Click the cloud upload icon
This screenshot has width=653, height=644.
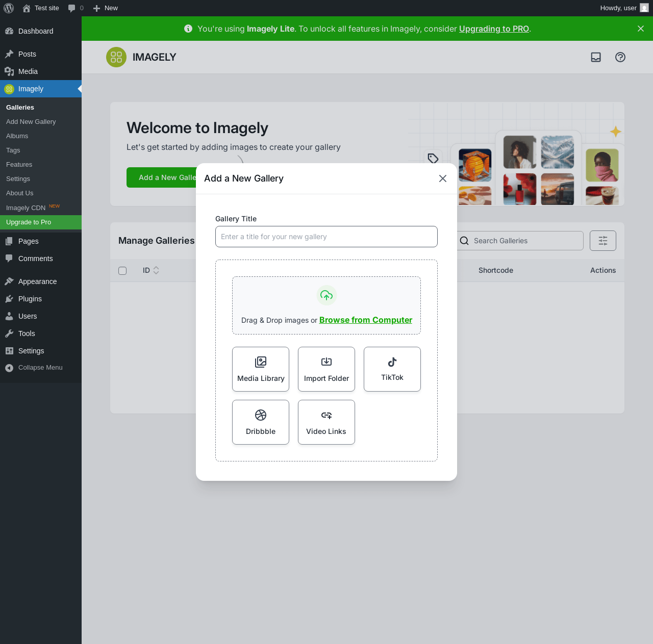coord(326,295)
